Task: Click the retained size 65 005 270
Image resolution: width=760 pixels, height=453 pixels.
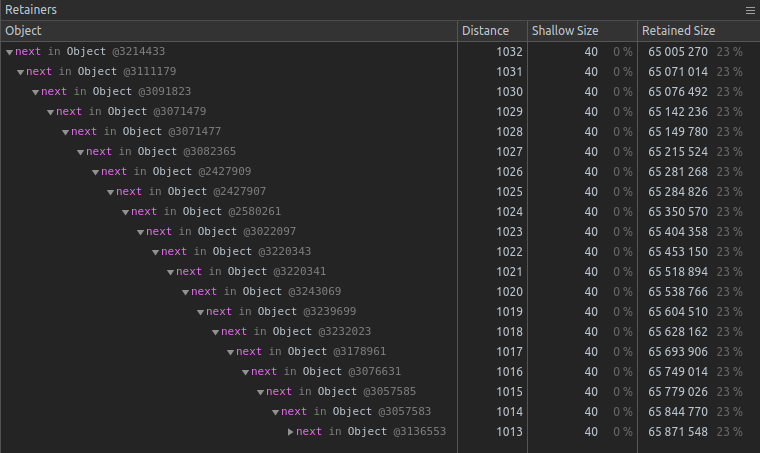Action: [x=678, y=52]
